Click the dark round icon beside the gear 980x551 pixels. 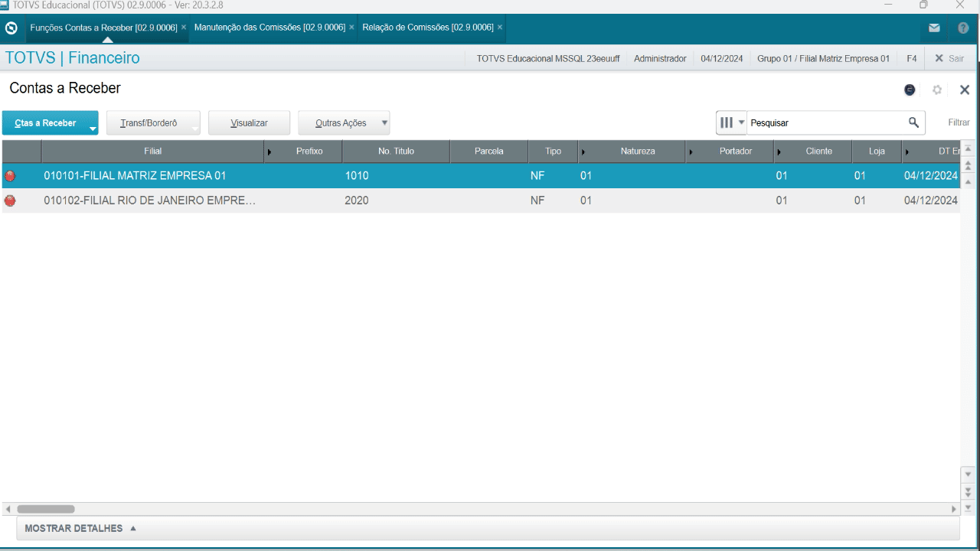tap(910, 90)
